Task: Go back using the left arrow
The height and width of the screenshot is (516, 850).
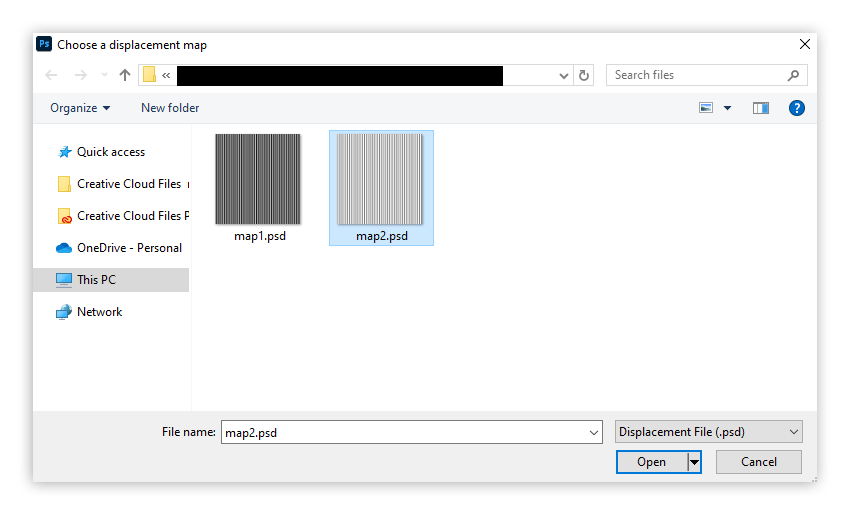Action: click(51, 75)
